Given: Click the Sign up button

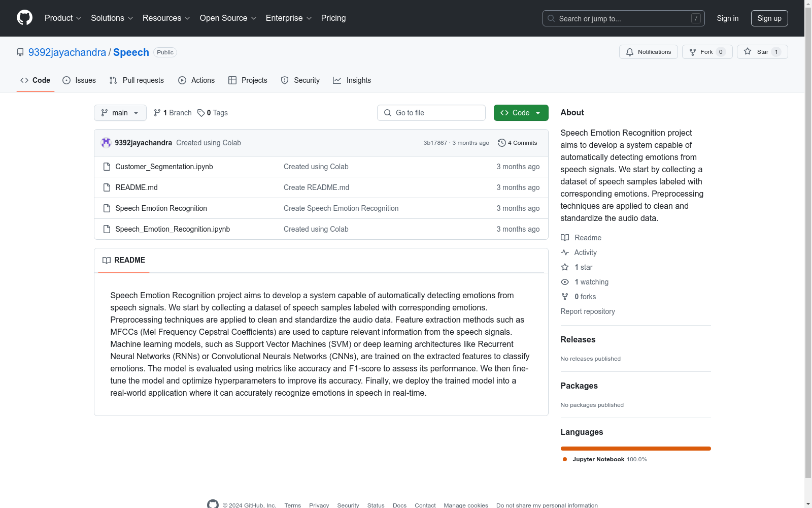Looking at the screenshot, I should click(x=769, y=18).
